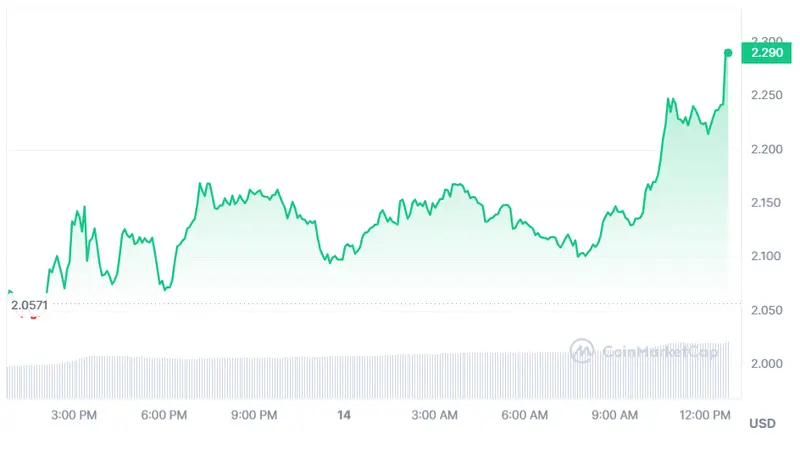This screenshot has height=450, width=800.
Task: Select the 3:00 AM time axis label
Action: pyautogui.click(x=435, y=414)
